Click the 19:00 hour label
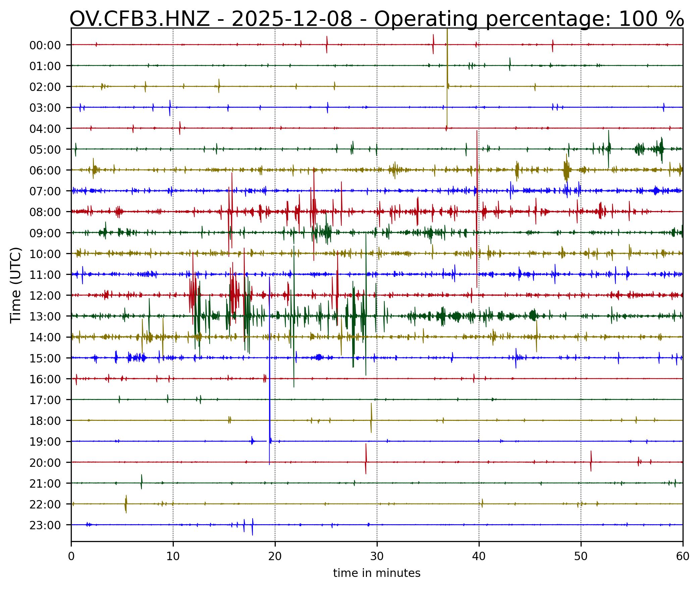 45,442
